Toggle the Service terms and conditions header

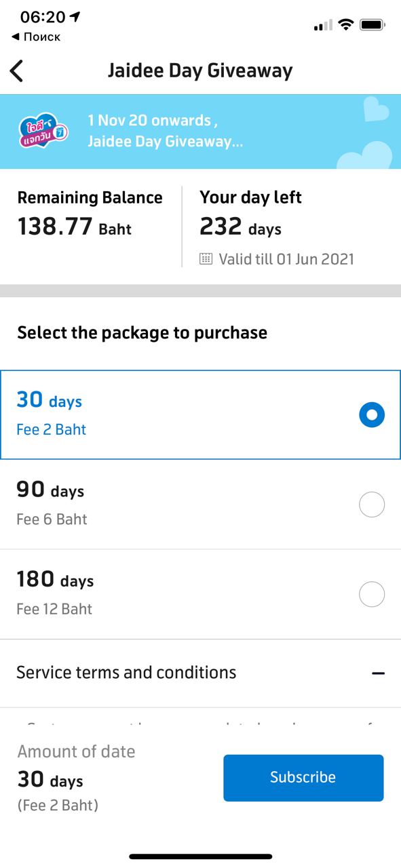point(200,673)
